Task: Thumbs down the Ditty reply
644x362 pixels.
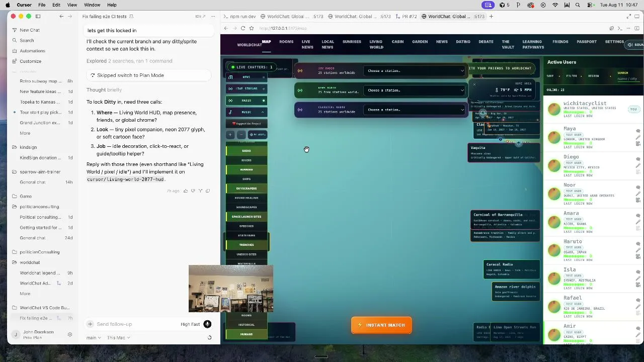Action: coord(193,191)
